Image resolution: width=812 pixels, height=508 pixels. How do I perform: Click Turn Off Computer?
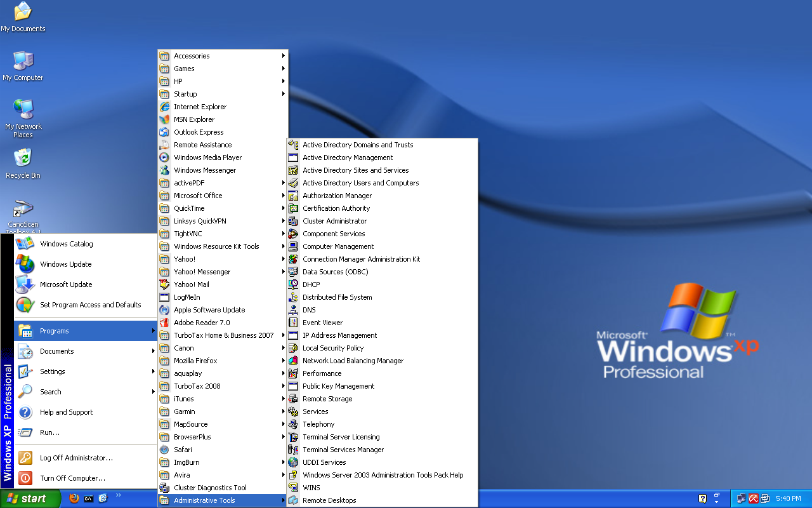tap(85, 478)
